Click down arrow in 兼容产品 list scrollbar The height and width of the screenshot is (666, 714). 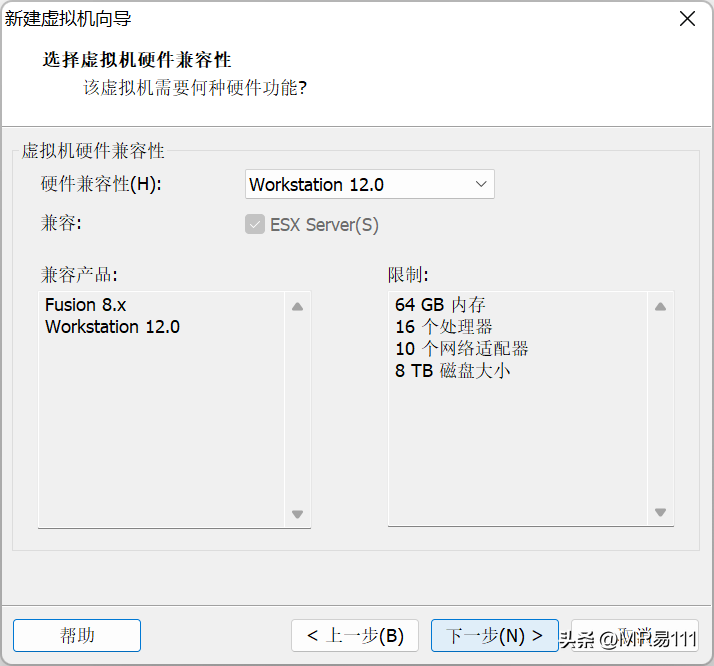click(297, 514)
